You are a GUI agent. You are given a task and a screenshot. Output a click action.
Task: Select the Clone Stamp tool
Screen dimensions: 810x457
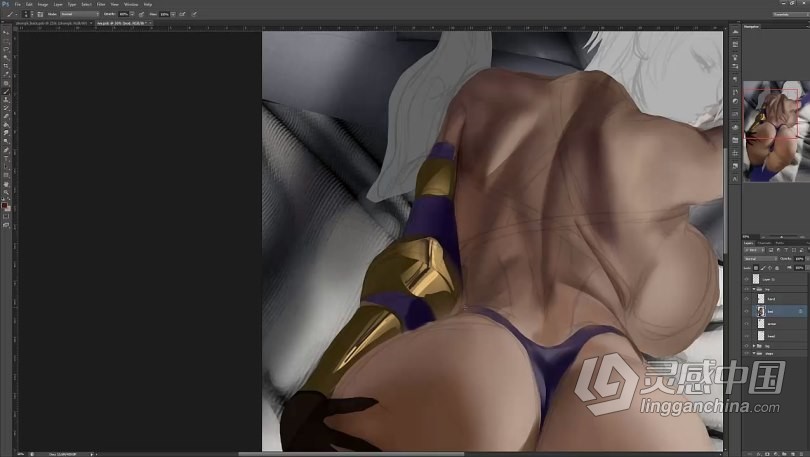[6, 100]
